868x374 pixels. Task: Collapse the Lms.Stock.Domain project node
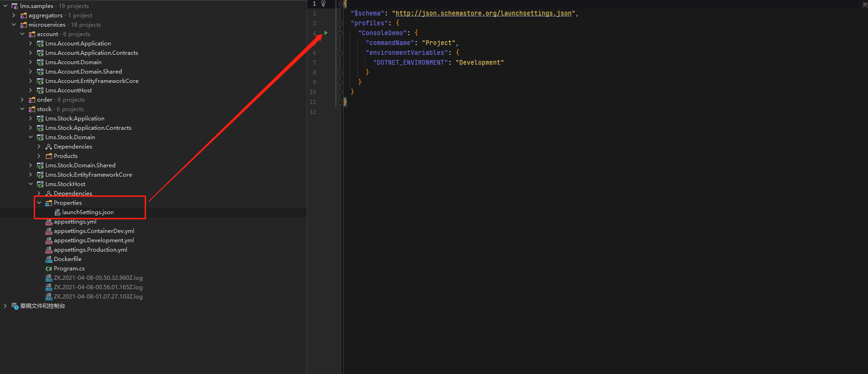pos(30,137)
